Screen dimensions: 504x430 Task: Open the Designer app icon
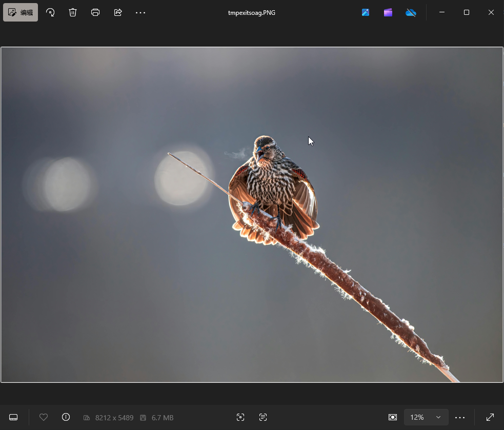pos(366,12)
